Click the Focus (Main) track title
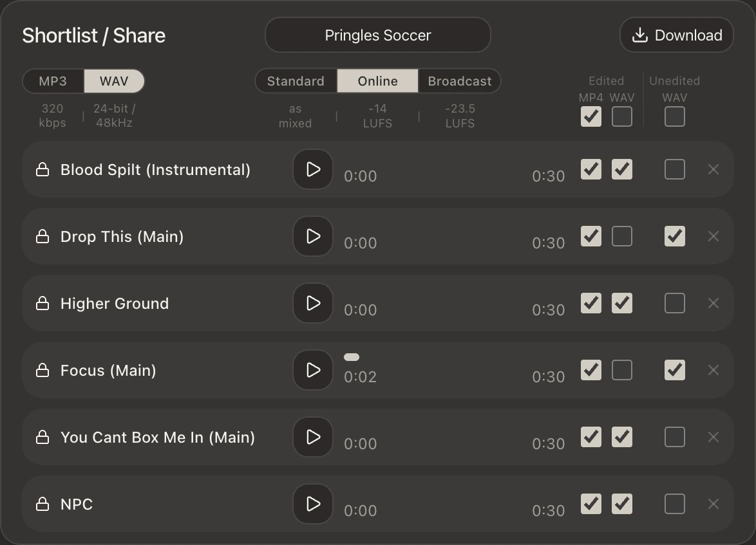 (x=108, y=371)
